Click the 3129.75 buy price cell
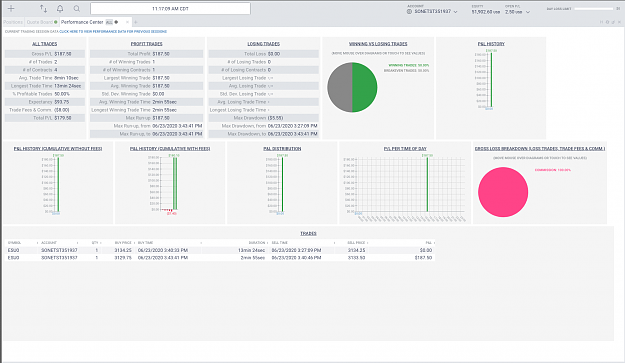Image resolution: width=625 pixels, height=363 pixels. [123, 258]
